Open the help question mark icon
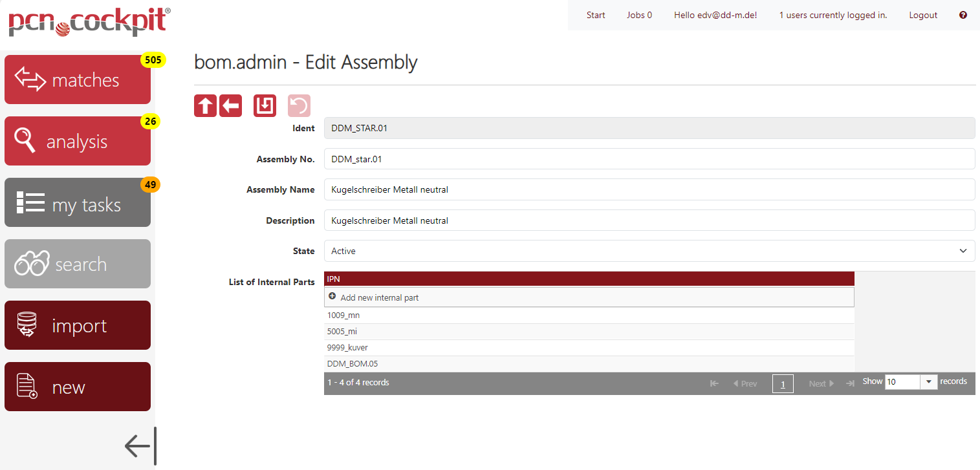Viewport: 980px width, 470px height. (963, 15)
